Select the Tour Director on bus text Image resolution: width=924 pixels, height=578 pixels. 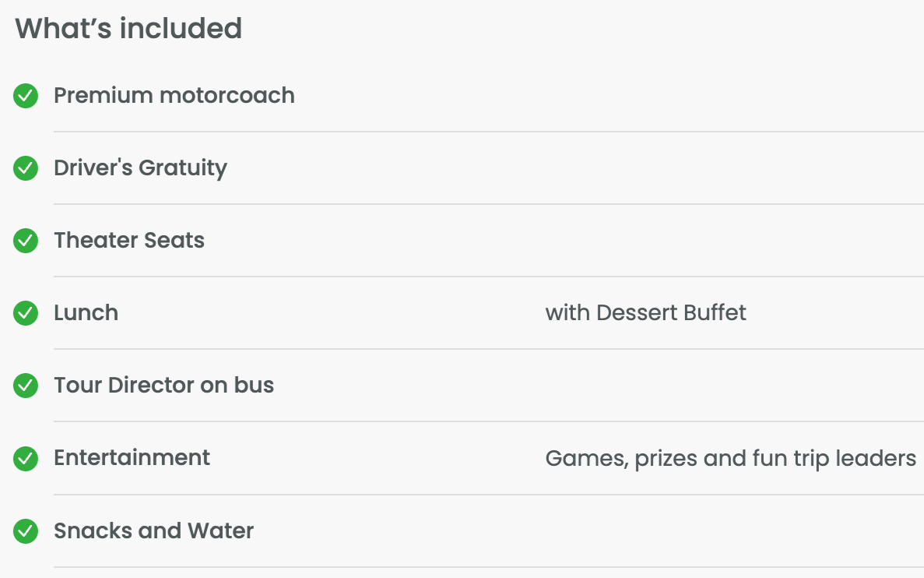click(x=163, y=386)
